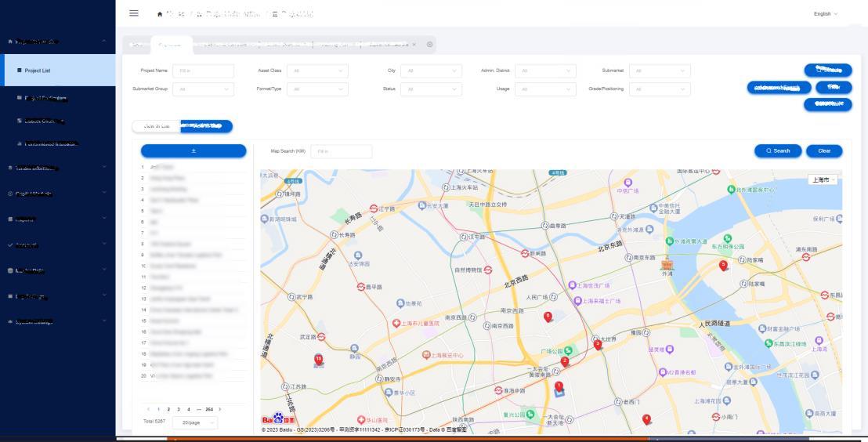
Task: Click the 南京东路 metro station icon on the map
Action: (x=629, y=258)
